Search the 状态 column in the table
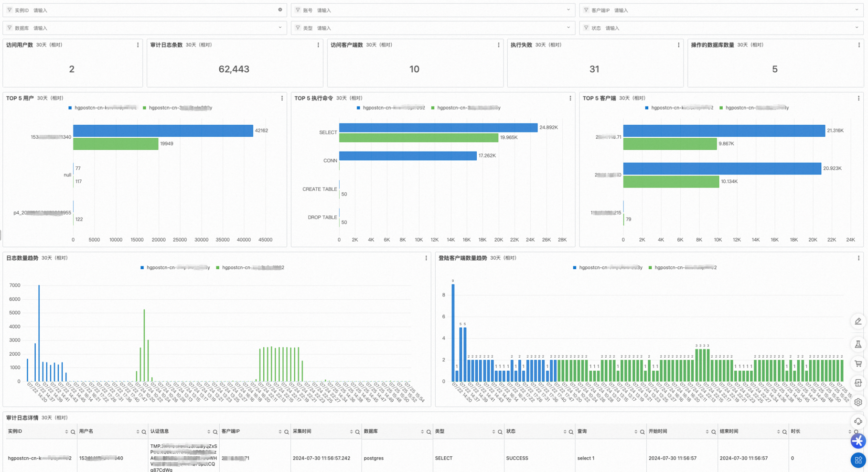The image size is (868, 472). [x=571, y=432]
